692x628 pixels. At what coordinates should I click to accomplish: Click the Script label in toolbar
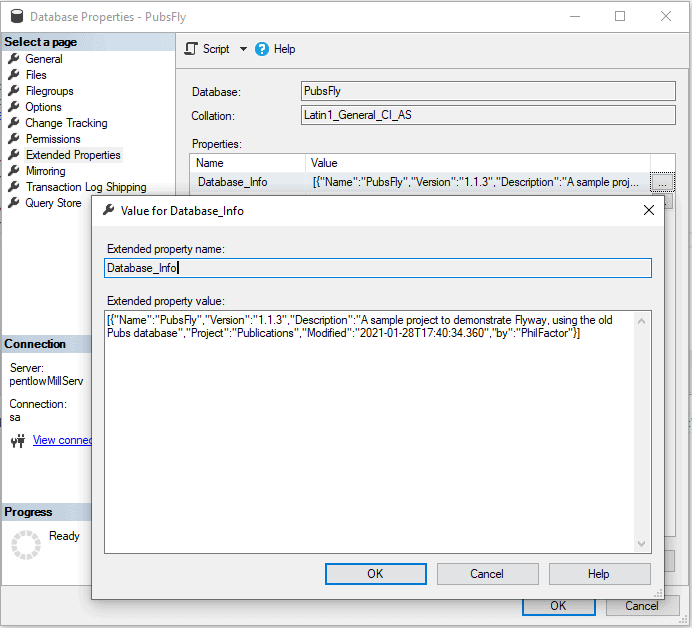pyautogui.click(x=216, y=49)
